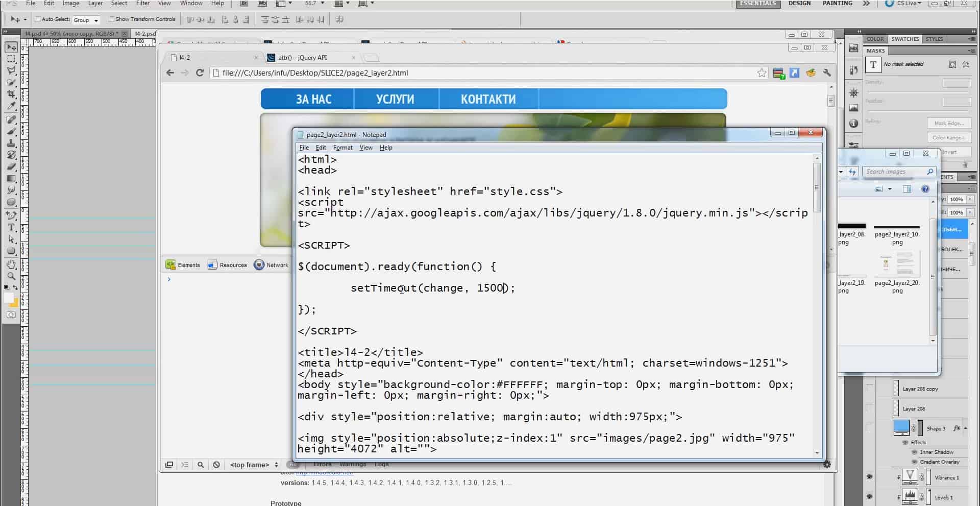Select the Pen tool
Screen dimensions: 980x506
[x=11, y=215]
